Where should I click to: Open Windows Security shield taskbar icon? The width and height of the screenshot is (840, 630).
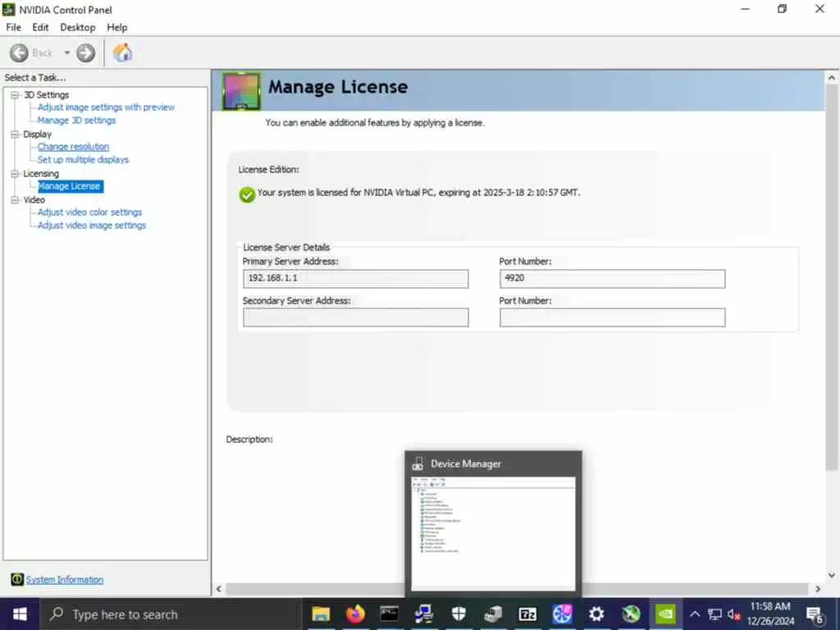(x=459, y=614)
